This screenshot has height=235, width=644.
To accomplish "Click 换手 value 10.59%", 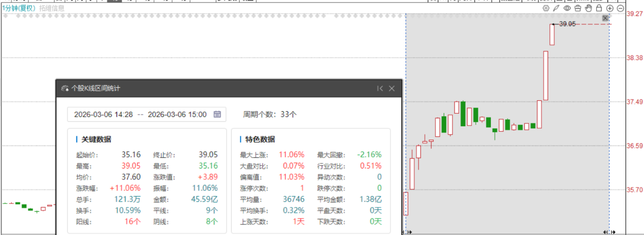I will click(128, 210).
